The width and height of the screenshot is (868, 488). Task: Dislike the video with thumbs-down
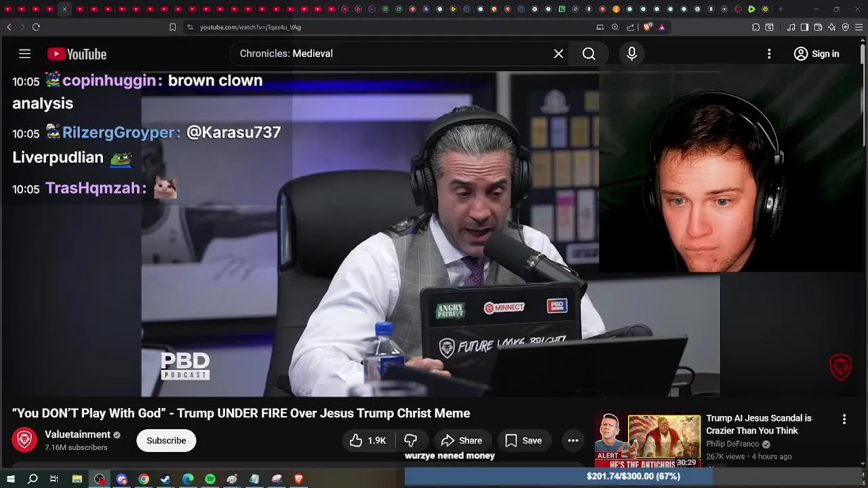tap(411, 441)
